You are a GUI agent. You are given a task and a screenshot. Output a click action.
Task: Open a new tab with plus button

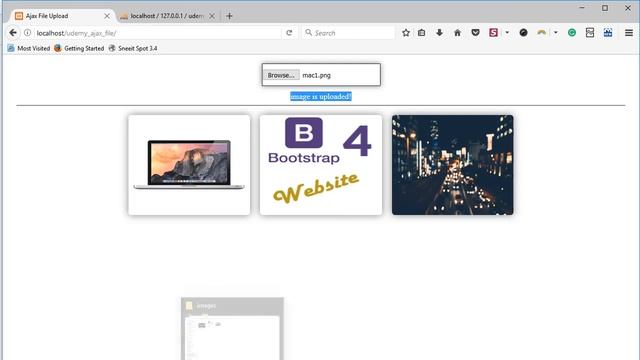pyautogui.click(x=229, y=16)
